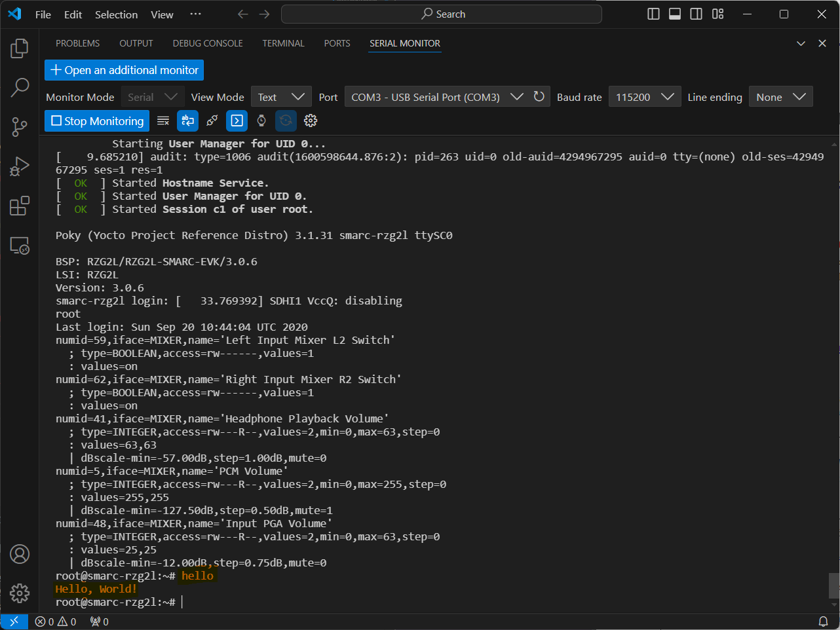Click the forwarded ports status item

coord(100,621)
